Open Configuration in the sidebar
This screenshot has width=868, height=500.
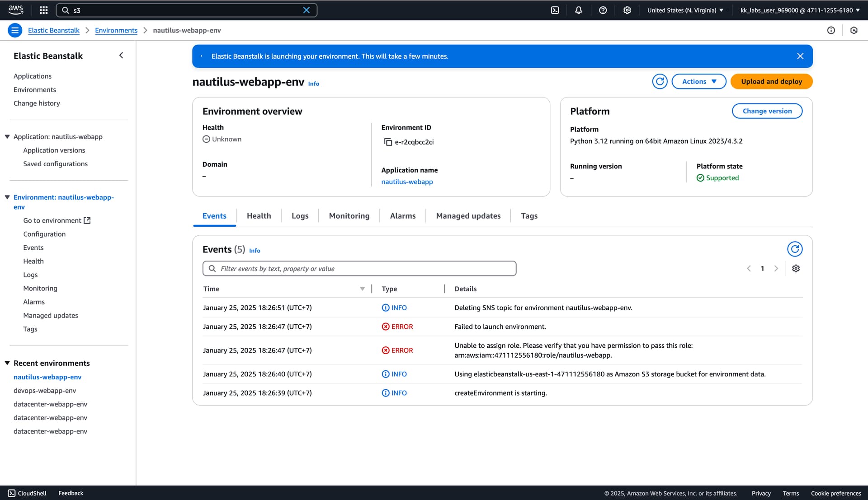(x=44, y=234)
